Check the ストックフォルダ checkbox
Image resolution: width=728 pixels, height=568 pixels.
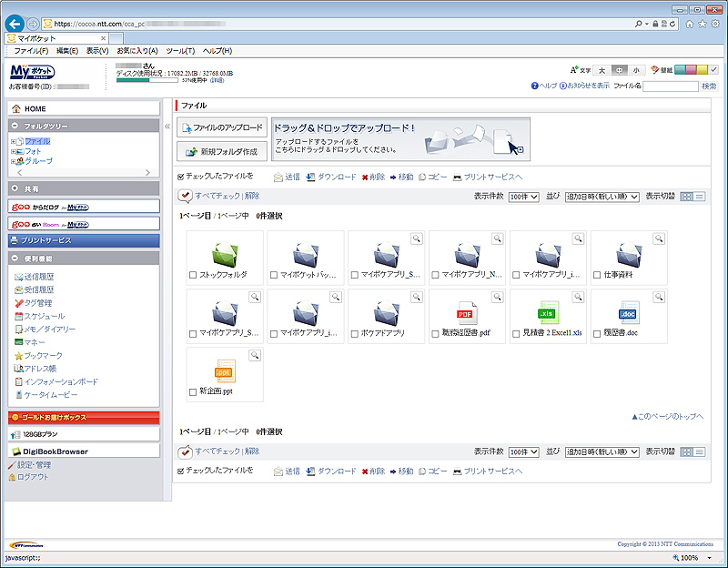193,275
